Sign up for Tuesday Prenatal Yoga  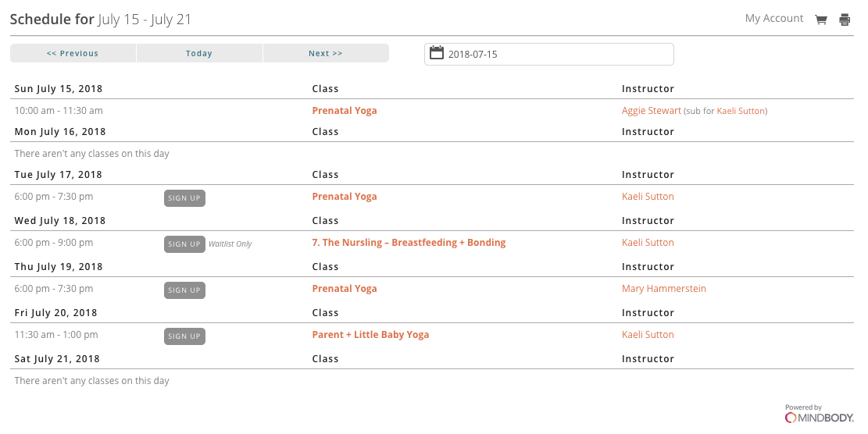(184, 198)
